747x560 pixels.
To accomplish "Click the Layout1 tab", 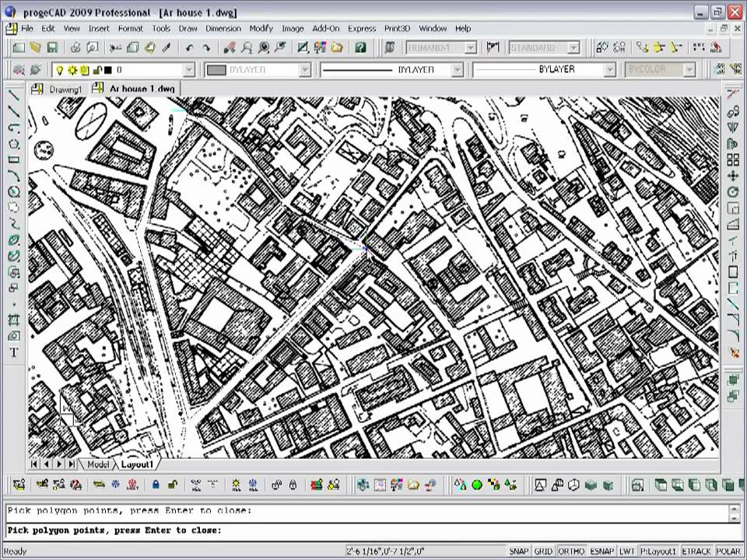I will pos(137,464).
